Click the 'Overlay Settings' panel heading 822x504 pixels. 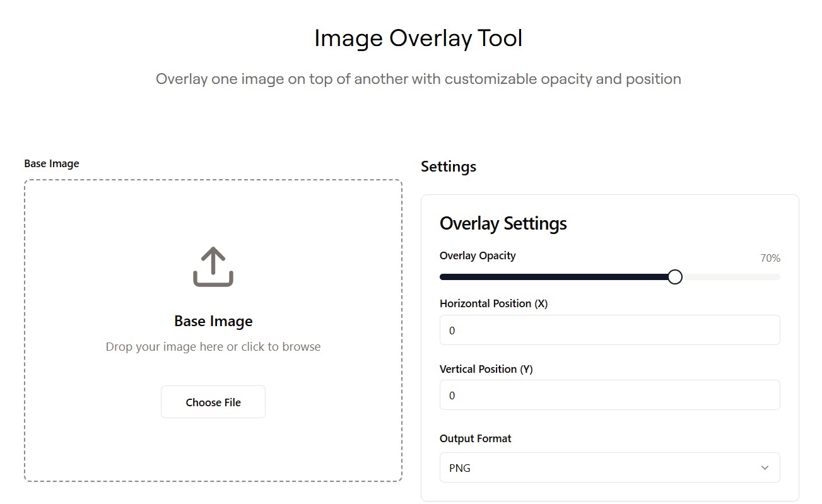503,223
